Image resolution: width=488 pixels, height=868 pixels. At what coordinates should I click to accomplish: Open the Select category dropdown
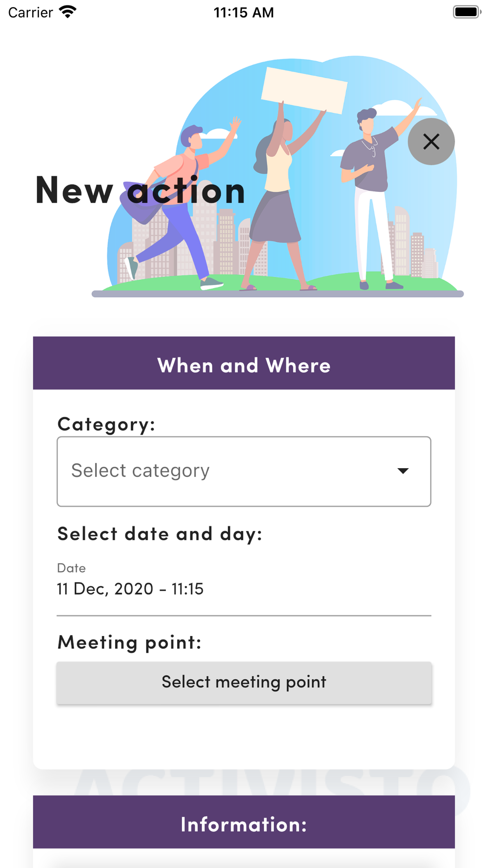(244, 471)
